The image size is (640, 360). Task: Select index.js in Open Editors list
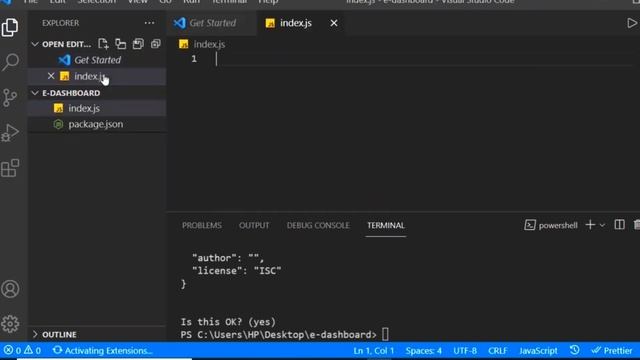click(97, 76)
